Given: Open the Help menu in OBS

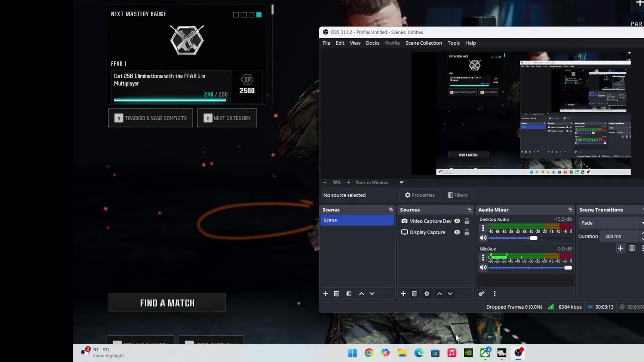Looking at the screenshot, I should coord(471,43).
